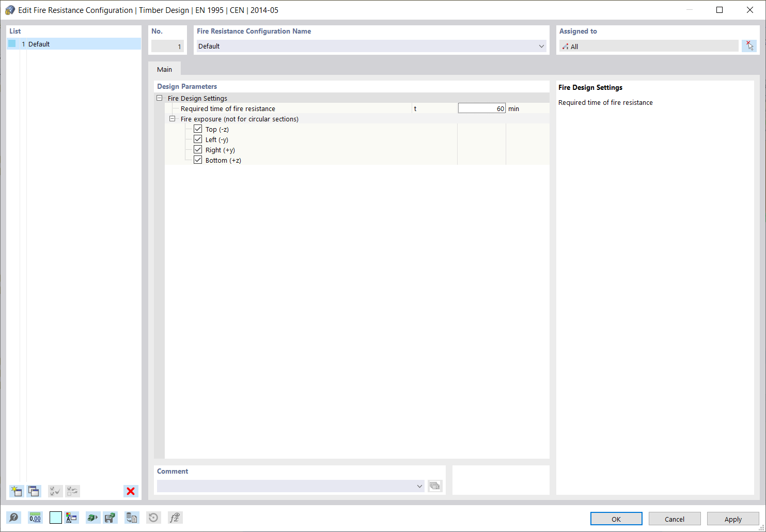This screenshot has height=532, width=766.
Task: Pick members with the Assigned to pointer icon
Action: [749, 46]
